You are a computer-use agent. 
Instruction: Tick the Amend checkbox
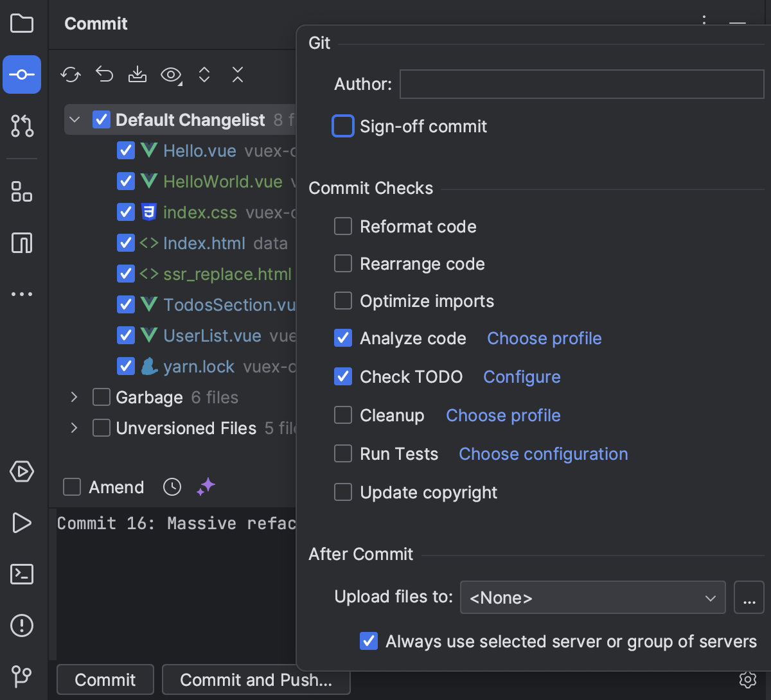click(x=72, y=487)
